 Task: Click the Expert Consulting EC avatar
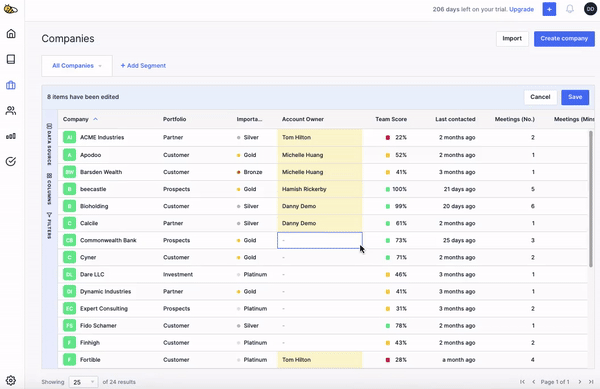69,309
